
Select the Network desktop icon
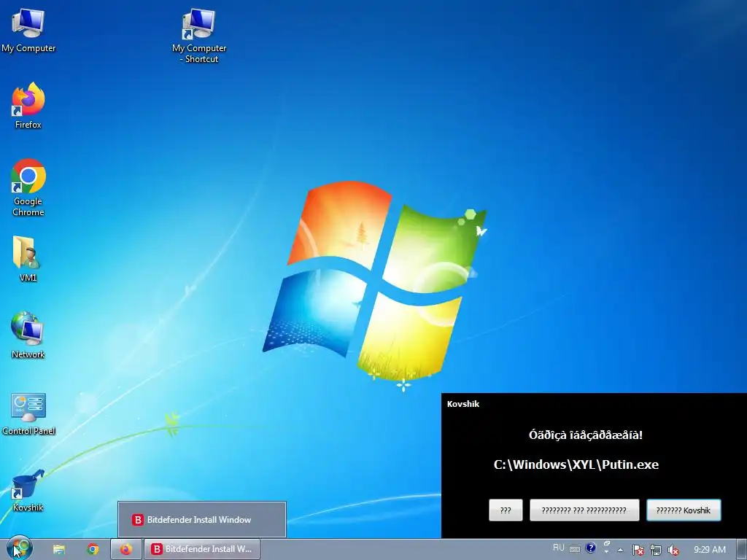point(28,335)
